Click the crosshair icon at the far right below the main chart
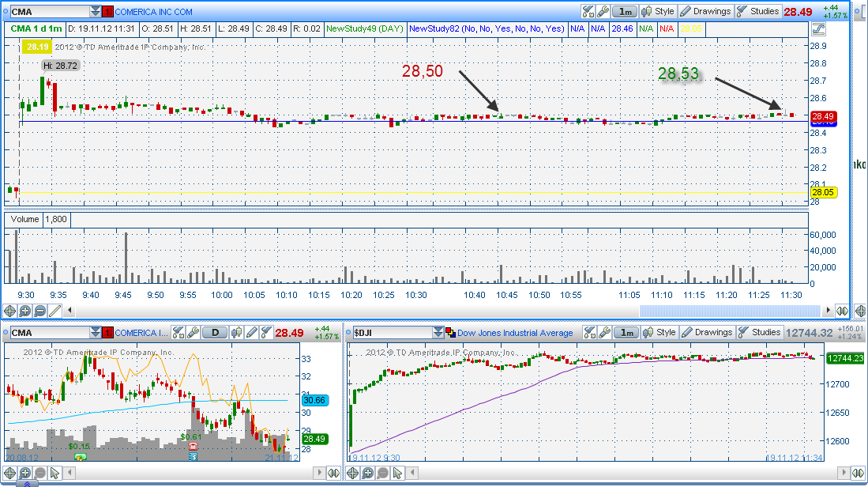 [x=860, y=311]
